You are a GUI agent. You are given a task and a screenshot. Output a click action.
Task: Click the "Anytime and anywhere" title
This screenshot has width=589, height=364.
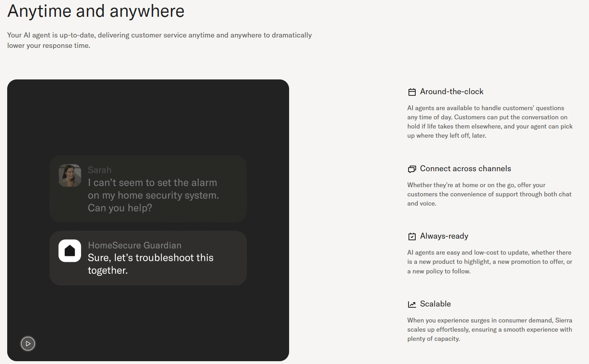click(x=96, y=11)
